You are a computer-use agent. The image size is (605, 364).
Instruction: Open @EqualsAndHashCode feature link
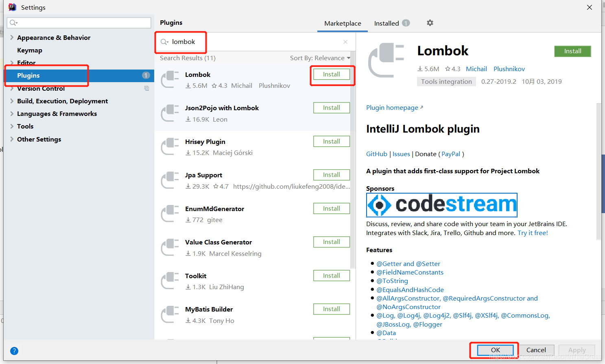pos(410,290)
